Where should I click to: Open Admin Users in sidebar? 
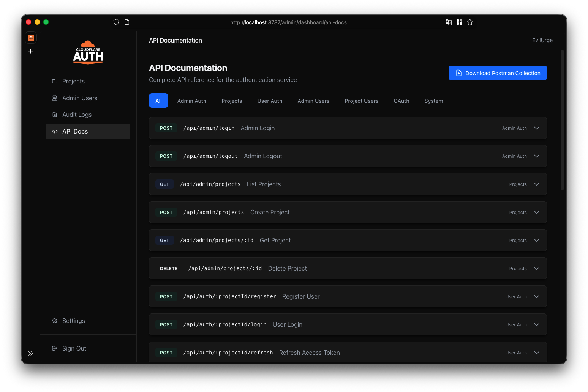coord(88,98)
